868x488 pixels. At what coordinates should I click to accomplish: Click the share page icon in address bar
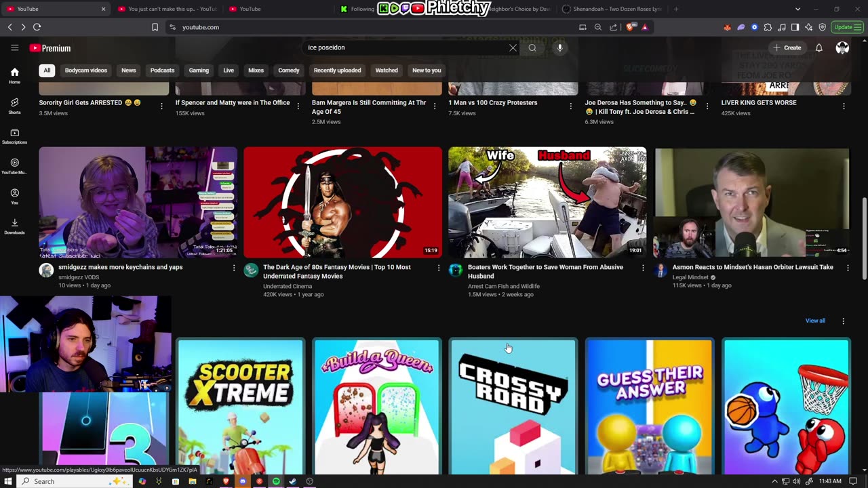point(614,27)
